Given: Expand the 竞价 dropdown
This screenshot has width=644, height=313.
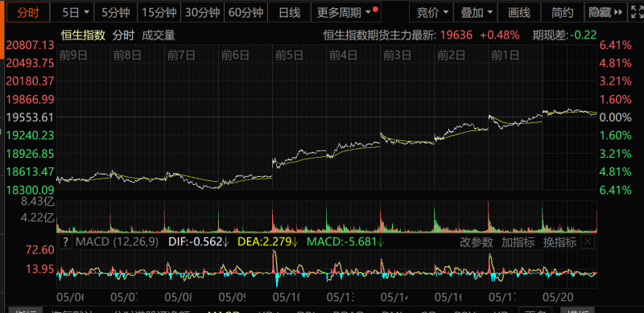Looking at the screenshot, I should [431, 13].
